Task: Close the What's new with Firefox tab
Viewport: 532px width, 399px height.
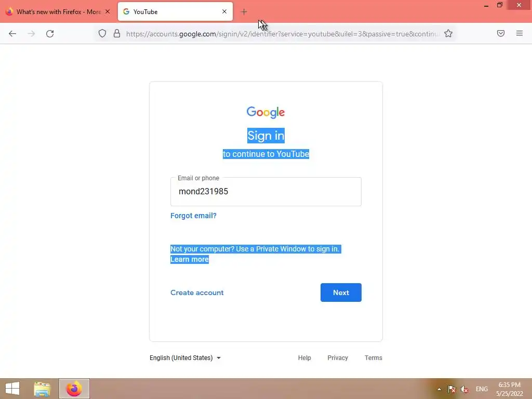Action: (x=108, y=11)
